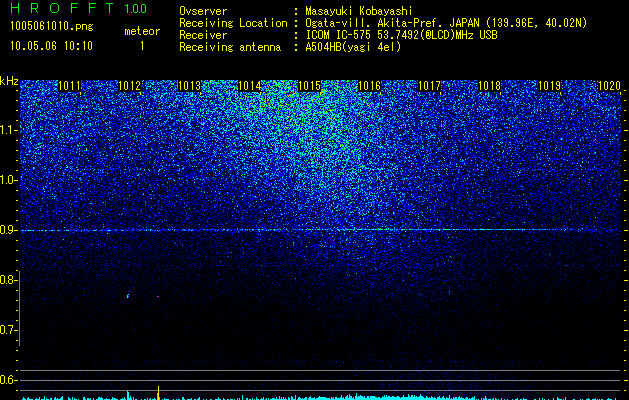Click the Receiving Location label
Image resolution: width=629 pixels, height=400 pixels.
pos(233,23)
